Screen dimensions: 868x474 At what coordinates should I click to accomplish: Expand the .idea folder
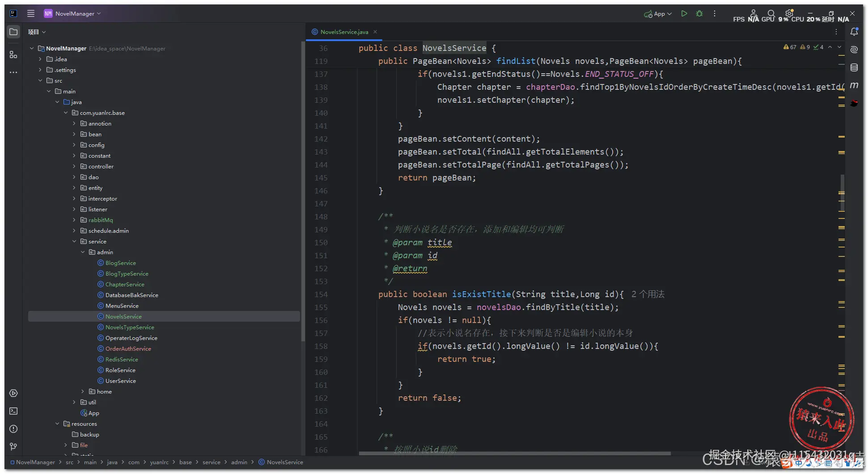coord(40,59)
